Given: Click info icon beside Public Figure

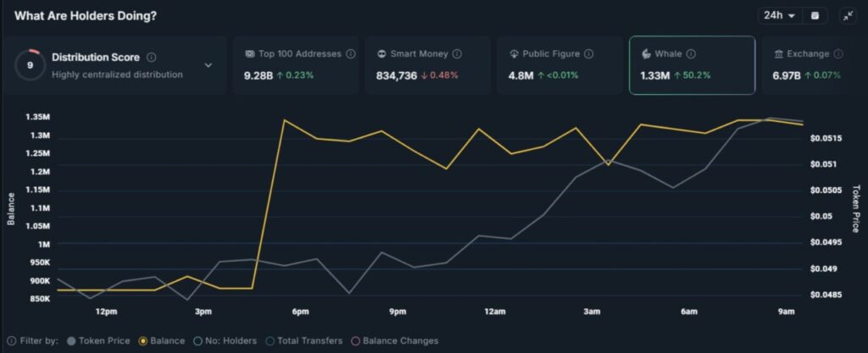Looking at the screenshot, I should [x=589, y=53].
